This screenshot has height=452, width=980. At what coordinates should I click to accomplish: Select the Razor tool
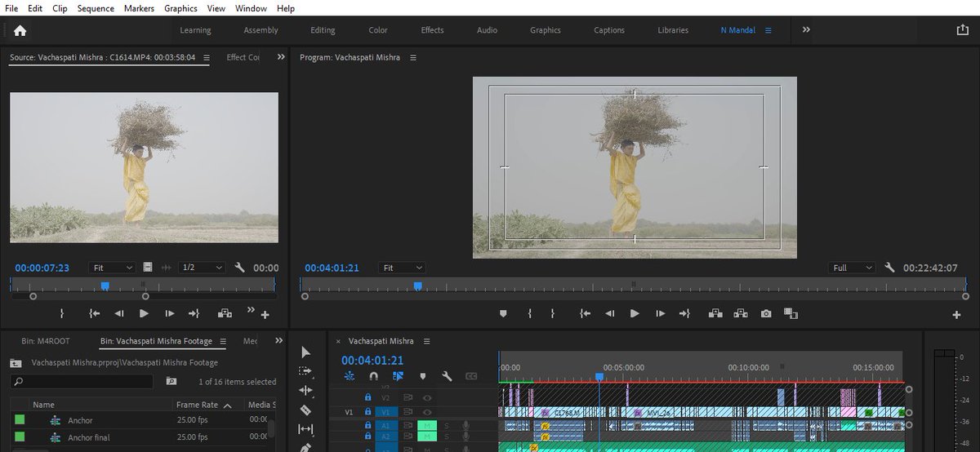click(x=305, y=410)
